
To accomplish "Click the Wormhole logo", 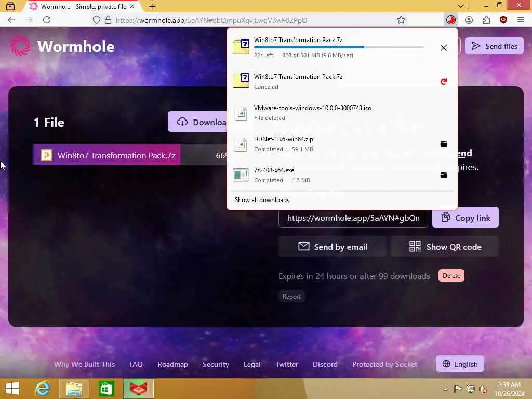I will pos(62,46).
